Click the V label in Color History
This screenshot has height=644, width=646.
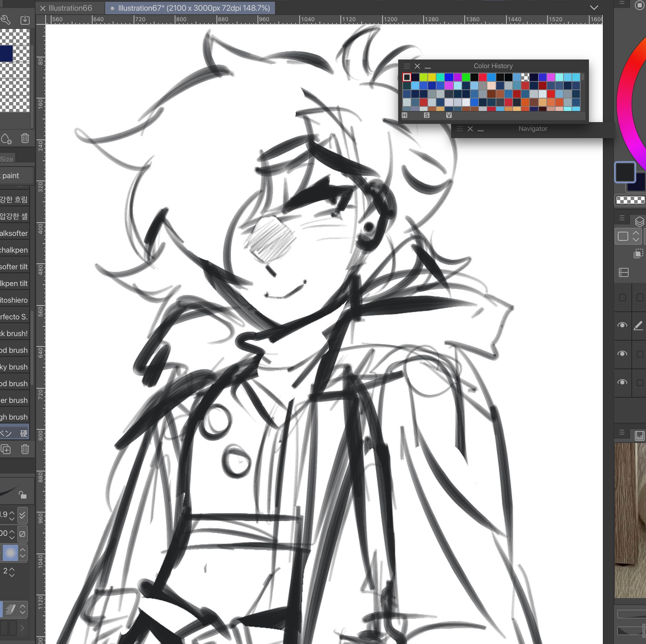click(449, 115)
